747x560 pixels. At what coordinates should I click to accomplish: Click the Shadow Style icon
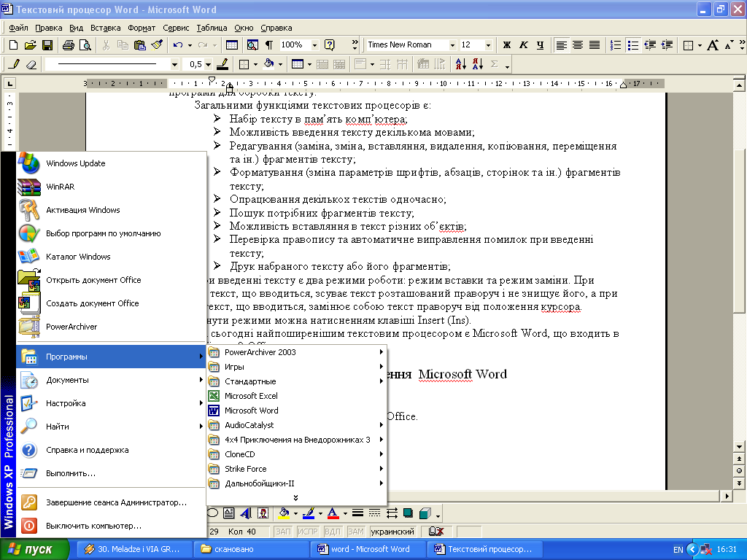pos(408,513)
